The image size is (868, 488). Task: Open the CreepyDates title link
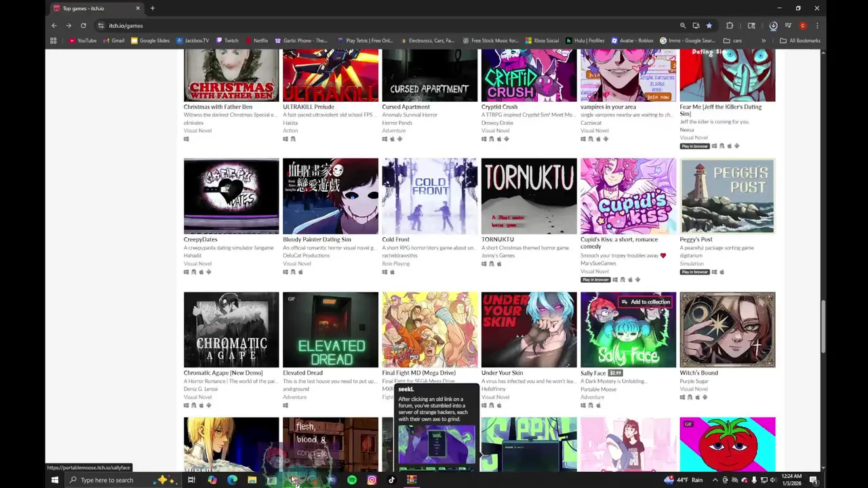pos(200,240)
